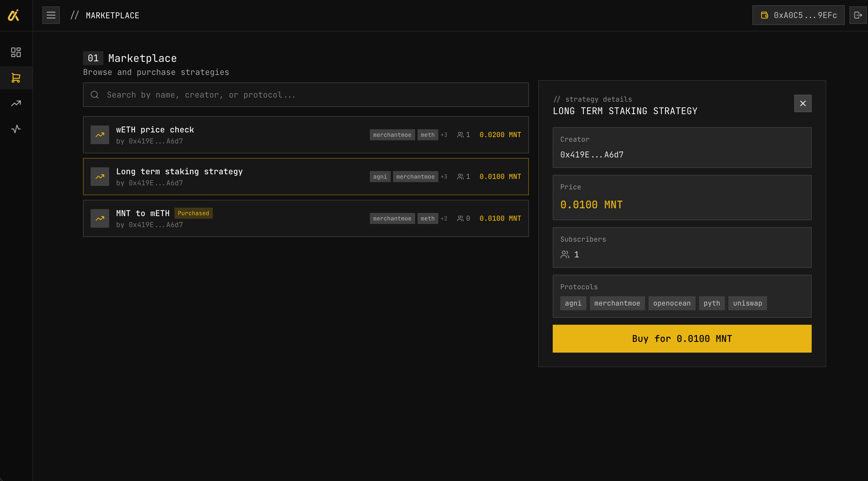Open wallet address 0xA0C5...9EFc button
This screenshot has width=868, height=481.
[798, 15]
